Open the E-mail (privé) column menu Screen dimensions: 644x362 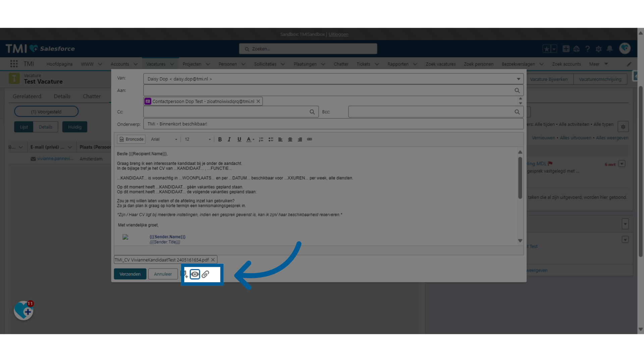click(x=70, y=147)
